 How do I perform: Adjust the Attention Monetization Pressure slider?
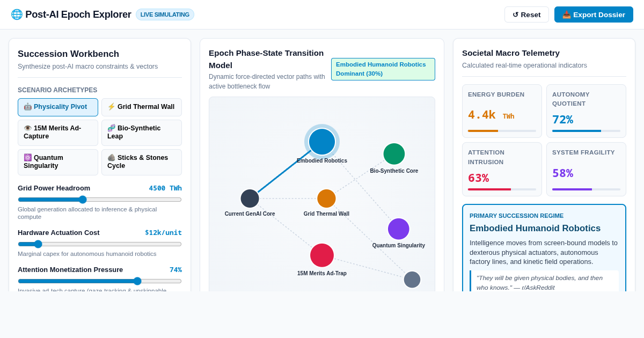pos(100,281)
